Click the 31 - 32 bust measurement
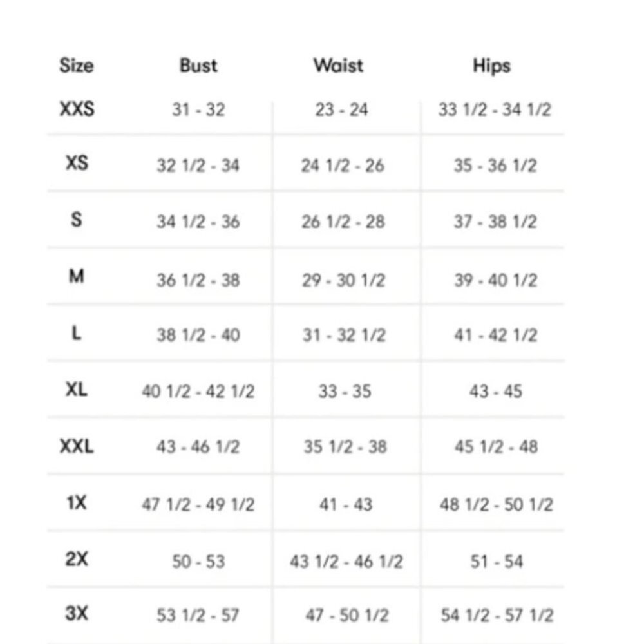The image size is (644, 644). pos(198,109)
